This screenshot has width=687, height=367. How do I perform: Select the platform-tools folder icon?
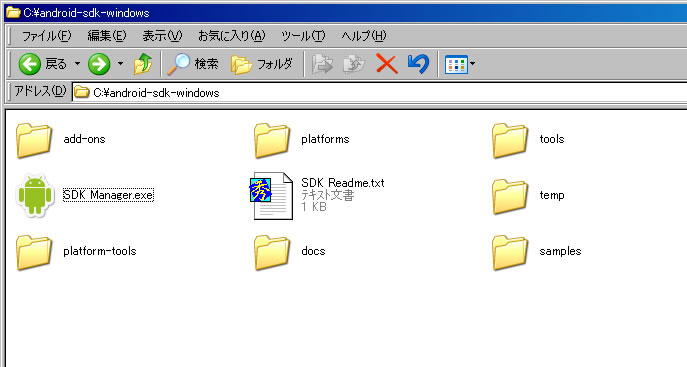click(34, 252)
